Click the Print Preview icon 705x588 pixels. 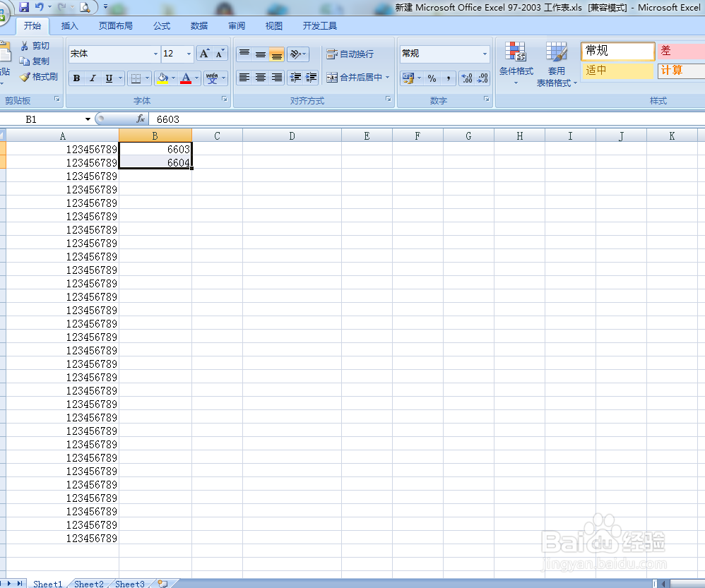84,7
